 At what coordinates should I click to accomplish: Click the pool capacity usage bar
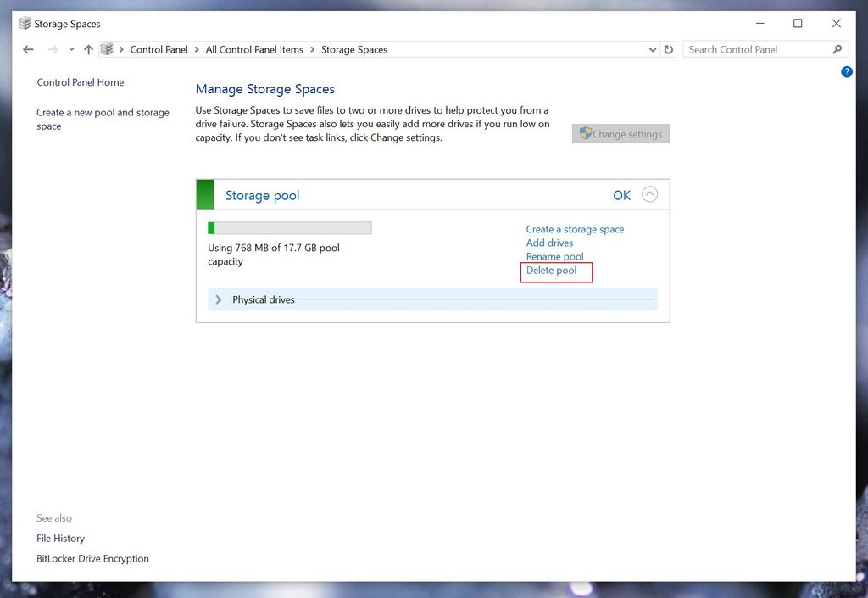(x=289, y=227)
